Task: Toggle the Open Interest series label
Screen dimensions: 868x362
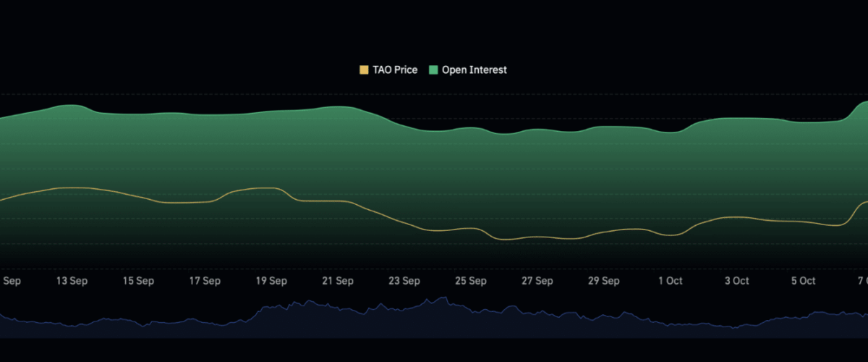Action: tap(474, 70)
